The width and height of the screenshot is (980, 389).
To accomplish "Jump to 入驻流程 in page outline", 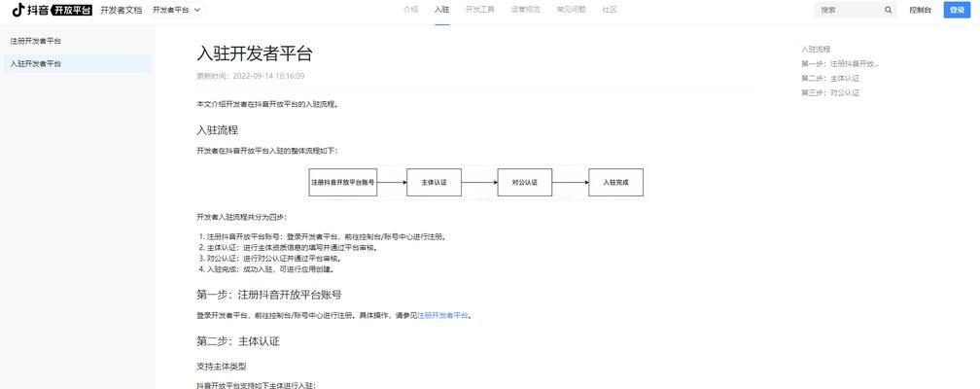I will [x=816, y=49].
